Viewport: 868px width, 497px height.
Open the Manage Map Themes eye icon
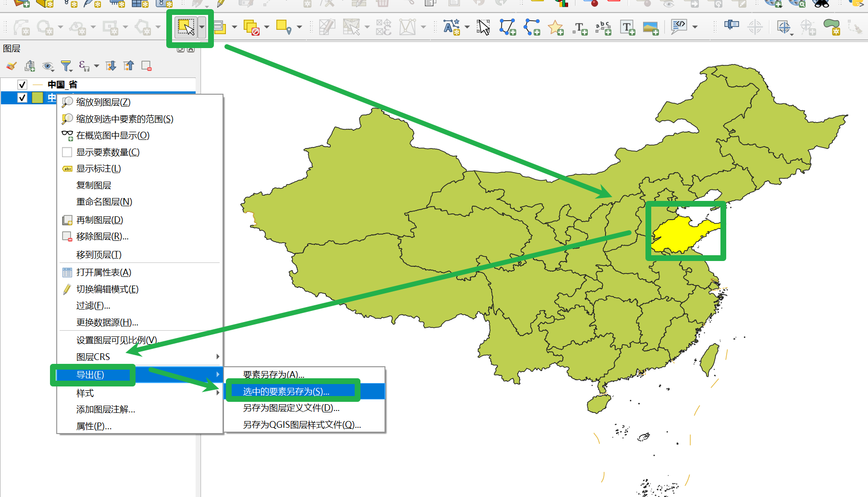pos(48,66)
